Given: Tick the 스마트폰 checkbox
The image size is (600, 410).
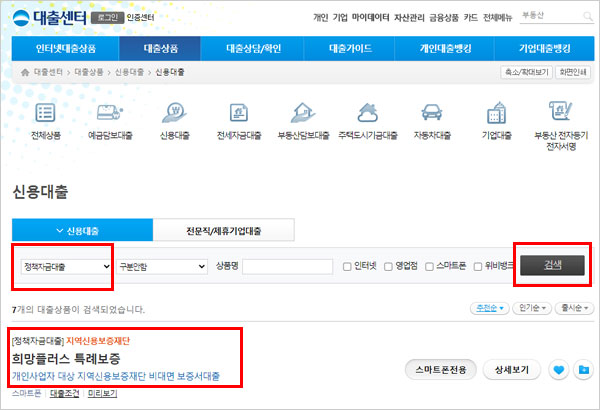Looking at the screenshot, I should point(429,266).
